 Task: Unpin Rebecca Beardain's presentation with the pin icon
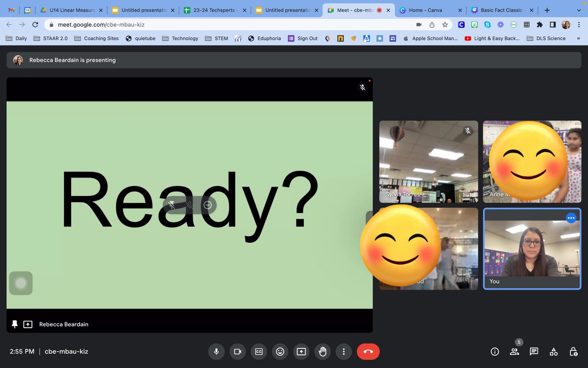click(x=15, y=324)
